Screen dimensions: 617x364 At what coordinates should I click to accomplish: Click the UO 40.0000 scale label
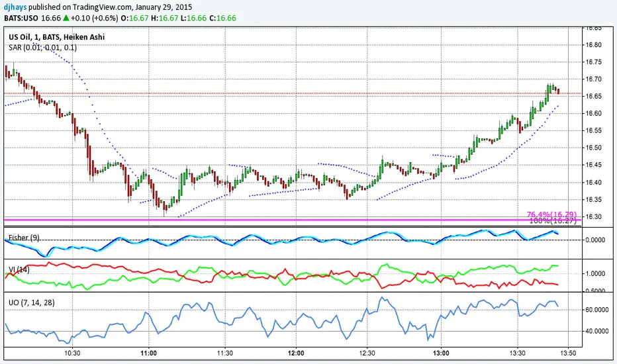click(x=597, y=331)
